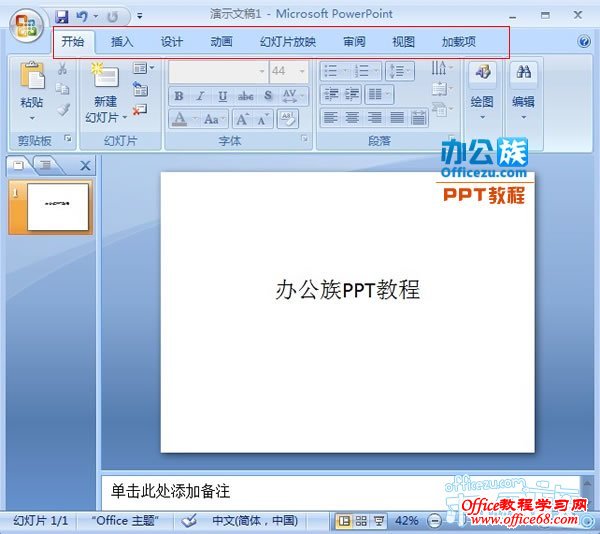
Task: Click the Distributed alignment icon
Action: pos(418,118)
